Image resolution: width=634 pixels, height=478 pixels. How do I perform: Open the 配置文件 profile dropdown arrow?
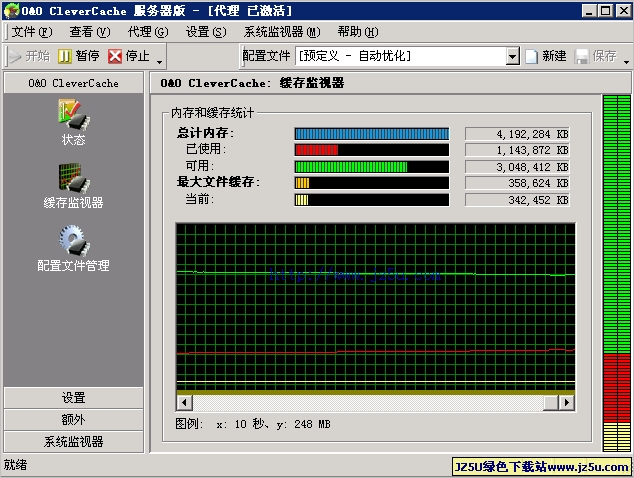click(513, 56)
